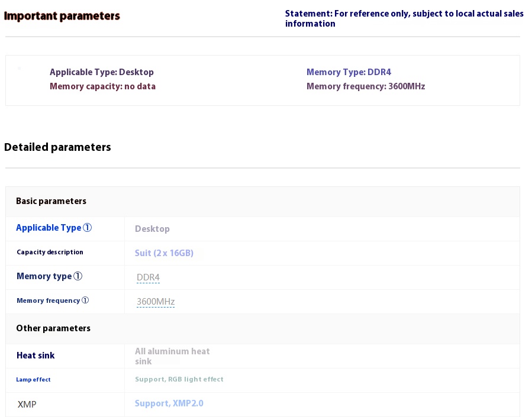532x417 pixels.
Task: Select the Memory type row label
Action: (x=44, y=276)
